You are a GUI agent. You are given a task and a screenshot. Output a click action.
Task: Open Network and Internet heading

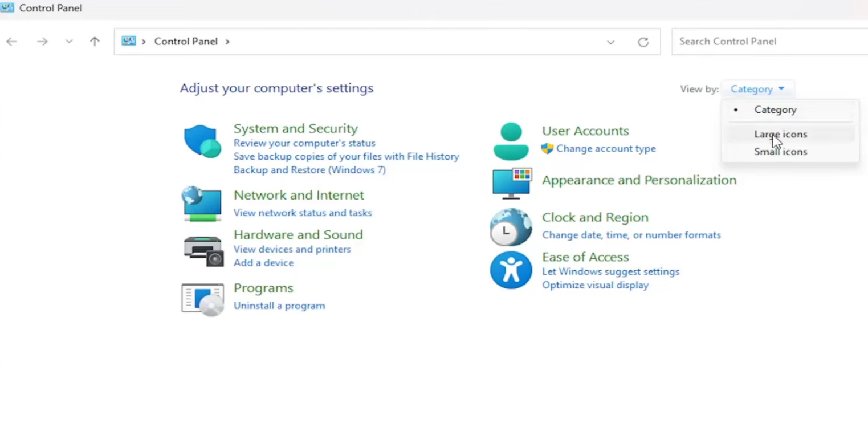299,195
